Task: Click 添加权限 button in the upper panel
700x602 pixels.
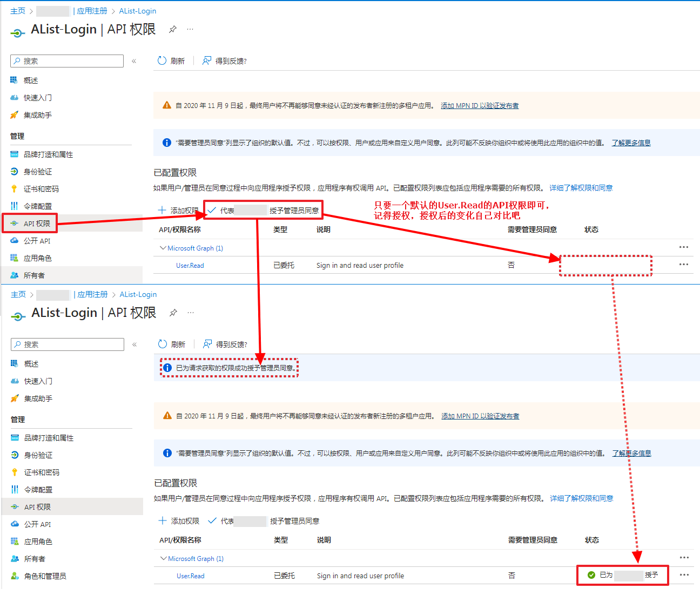Action: pyautogui.click(x=178, y=211)
